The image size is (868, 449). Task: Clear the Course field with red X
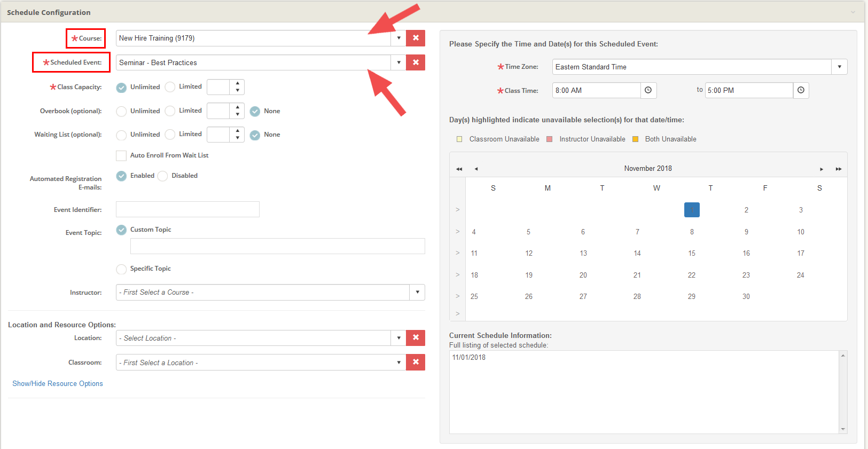click(416, 38)
